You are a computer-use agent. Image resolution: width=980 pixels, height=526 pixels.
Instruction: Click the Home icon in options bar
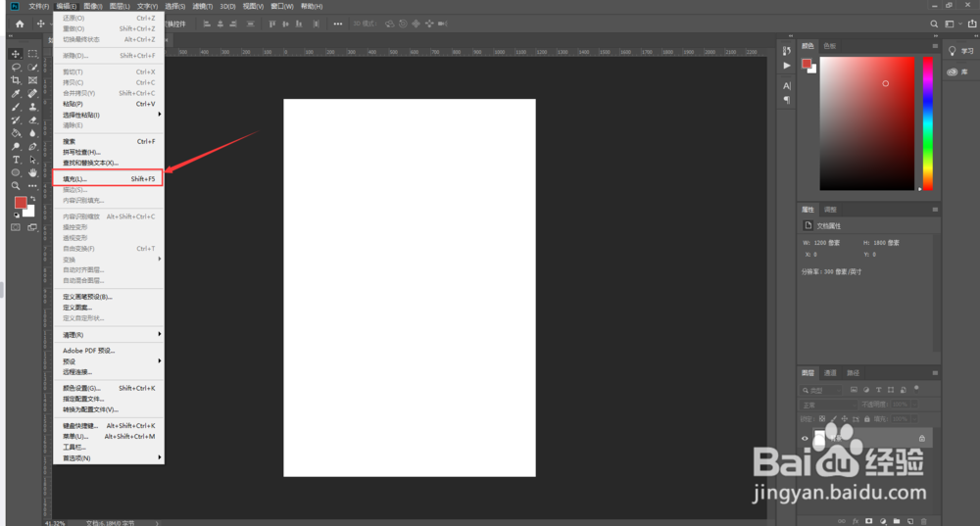(x=20, y=24)
